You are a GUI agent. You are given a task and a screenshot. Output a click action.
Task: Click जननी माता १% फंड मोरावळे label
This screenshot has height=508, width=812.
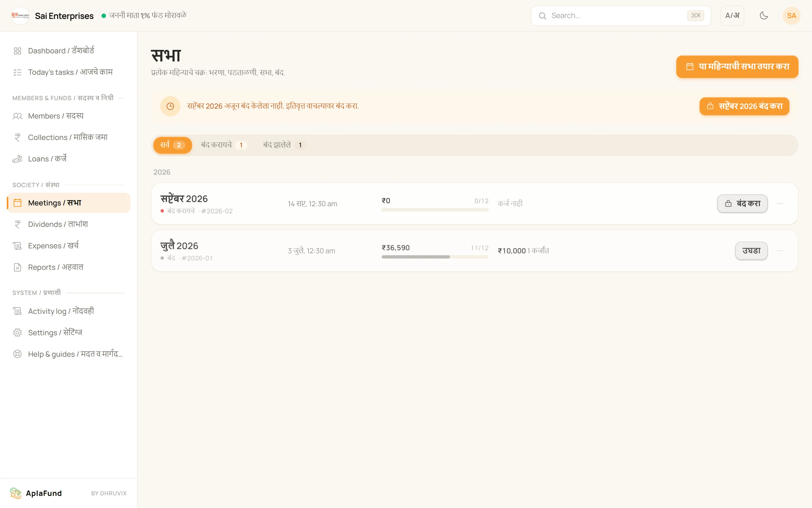(x=148, y=16)
